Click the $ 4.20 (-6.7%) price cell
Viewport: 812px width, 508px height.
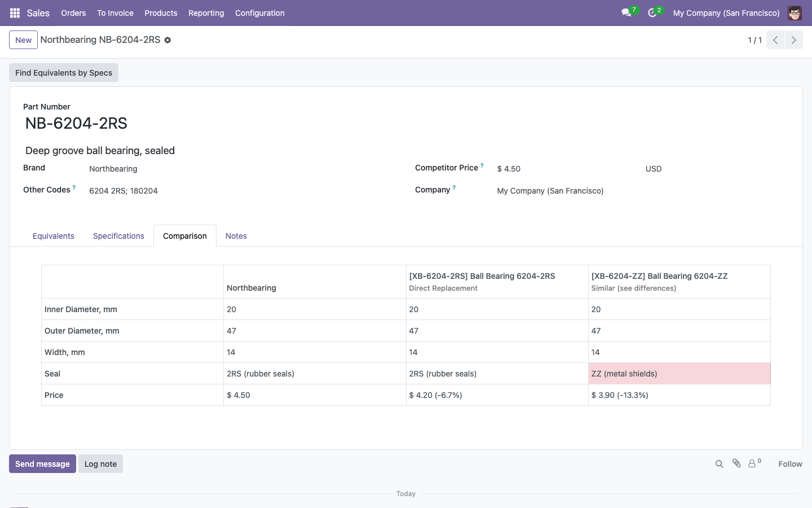(497, 395)
